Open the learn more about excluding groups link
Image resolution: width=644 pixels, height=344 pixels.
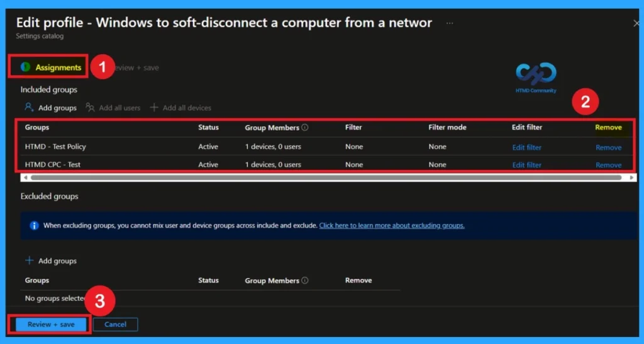392,225
